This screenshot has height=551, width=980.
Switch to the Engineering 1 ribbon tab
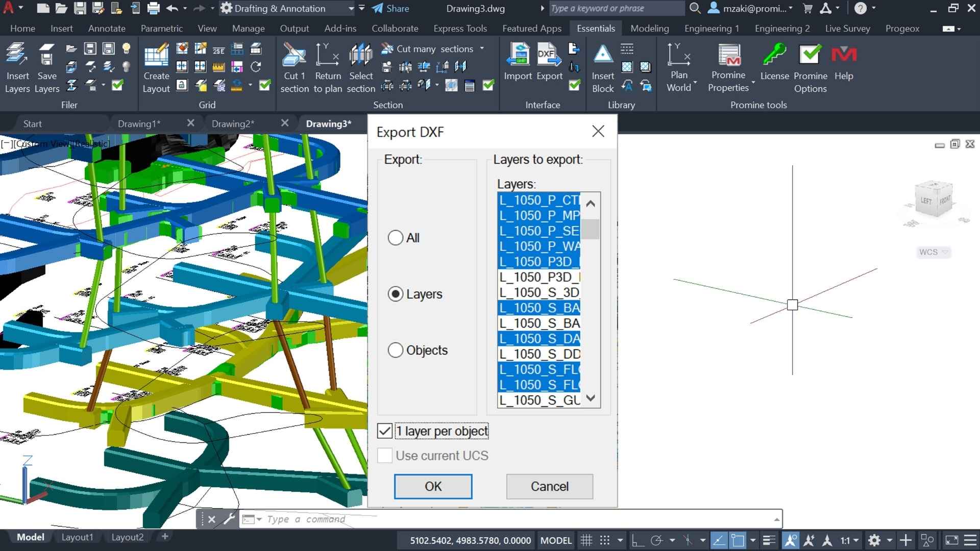coord(712,29)
